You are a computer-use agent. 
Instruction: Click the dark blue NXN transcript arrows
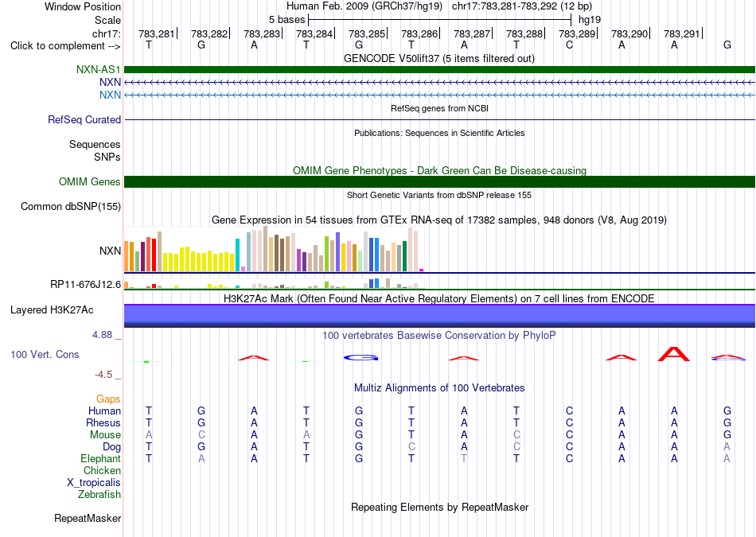439,83
